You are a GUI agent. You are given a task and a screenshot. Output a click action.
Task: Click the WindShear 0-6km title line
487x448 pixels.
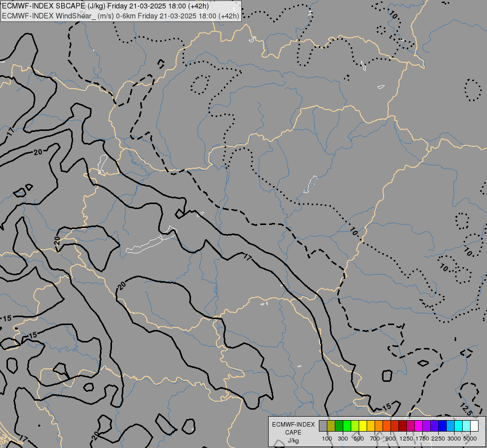(x=120, y=16)
